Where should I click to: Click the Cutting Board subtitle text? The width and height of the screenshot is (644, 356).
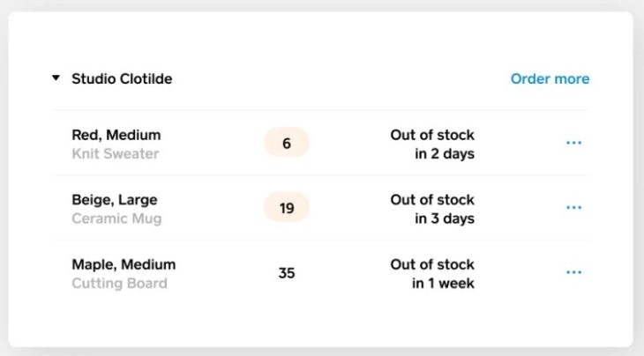[x=119, y=284]
